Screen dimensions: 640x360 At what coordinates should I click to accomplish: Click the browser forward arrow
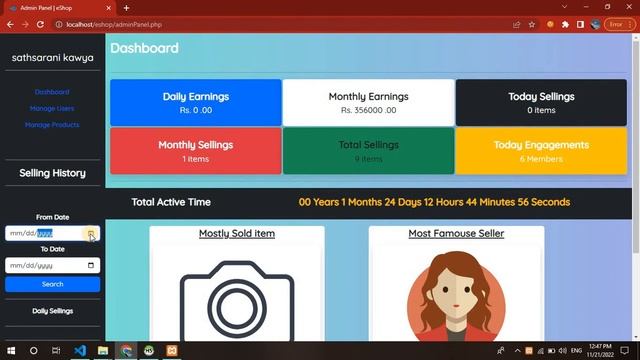(x=25, y=24)
